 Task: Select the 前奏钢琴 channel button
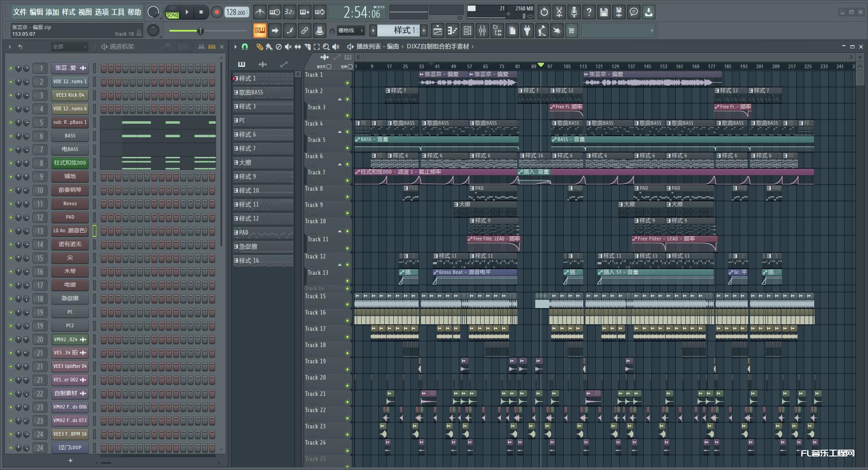click(70, 190)
